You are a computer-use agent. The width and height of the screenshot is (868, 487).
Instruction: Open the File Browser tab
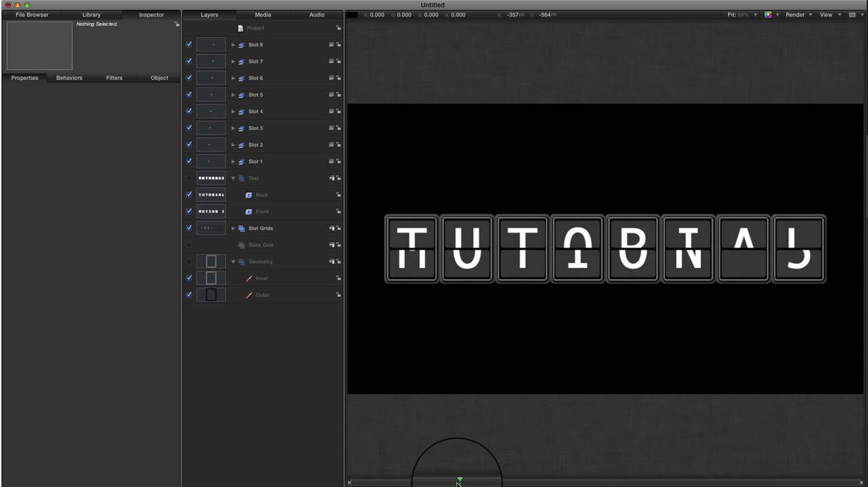click(32, 15)
